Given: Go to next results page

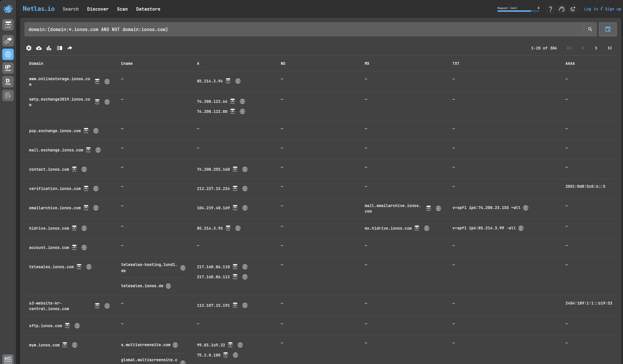Looking at the screenshot, I should pos(596,48).
